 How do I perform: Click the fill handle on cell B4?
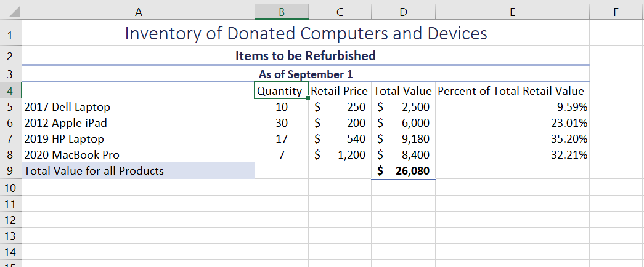[x=308, y=98]
